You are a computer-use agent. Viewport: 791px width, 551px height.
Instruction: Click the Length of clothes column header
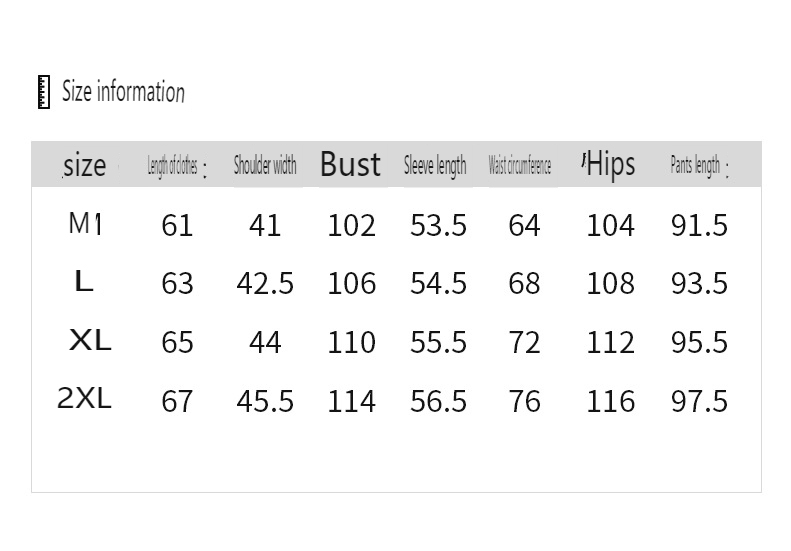coord(177,166)
